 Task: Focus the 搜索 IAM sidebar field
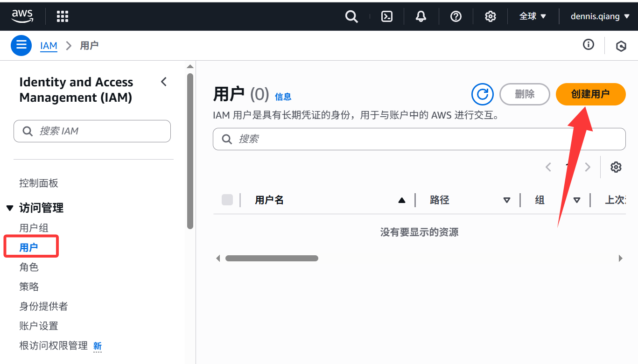(x=92, y=131)
